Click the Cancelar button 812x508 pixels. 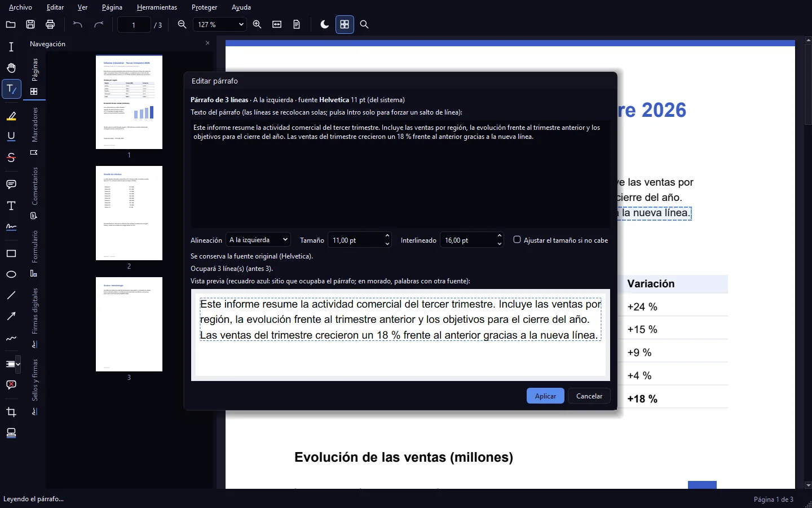(589, 396)
